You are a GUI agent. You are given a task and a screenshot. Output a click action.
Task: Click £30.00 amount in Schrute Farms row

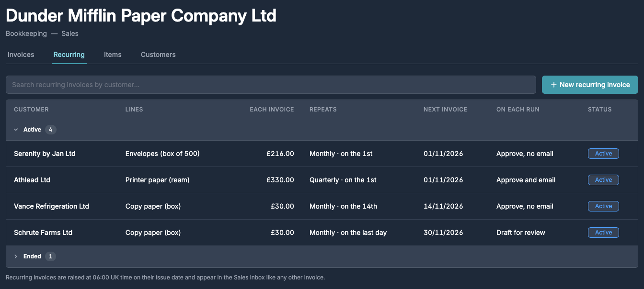282,233
